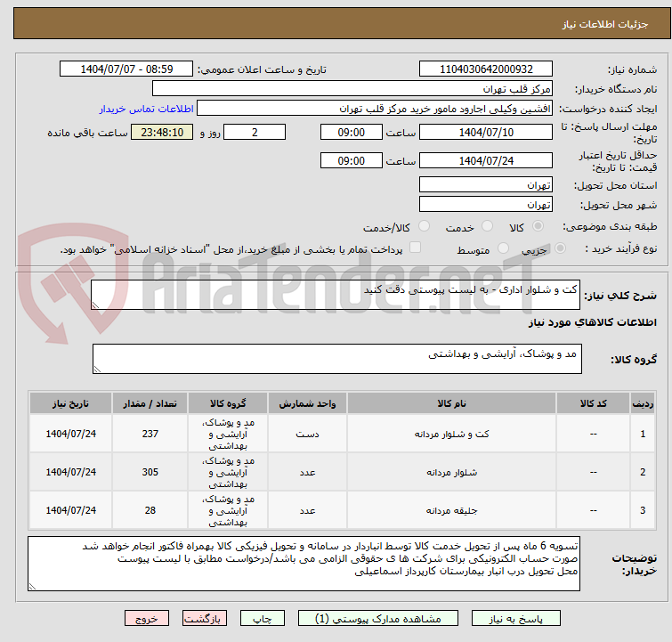Toggle the treasury bonds payment checkbox

pyautogui.click(x=415, y=248)
